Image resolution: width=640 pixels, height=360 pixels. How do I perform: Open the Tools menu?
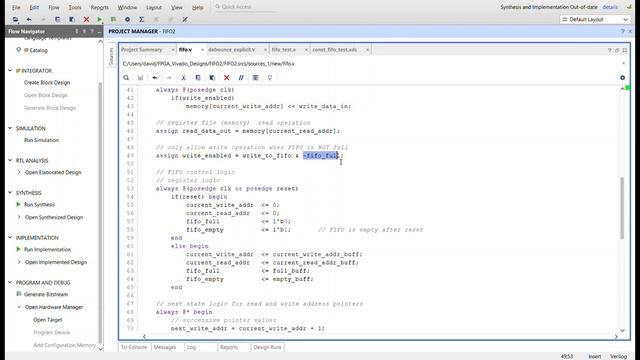pos(75,7)
